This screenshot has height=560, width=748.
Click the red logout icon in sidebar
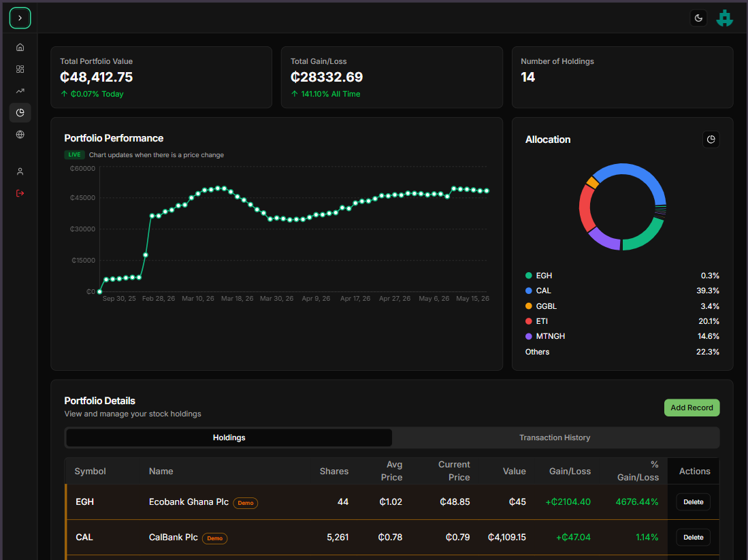tap(20, 193)
